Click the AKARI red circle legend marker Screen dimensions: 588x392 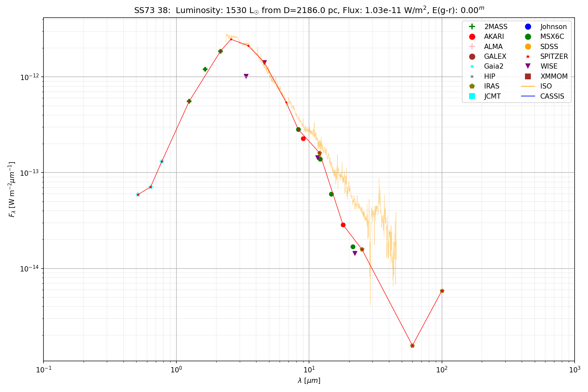pyautogui.click(x=472, y=37)
